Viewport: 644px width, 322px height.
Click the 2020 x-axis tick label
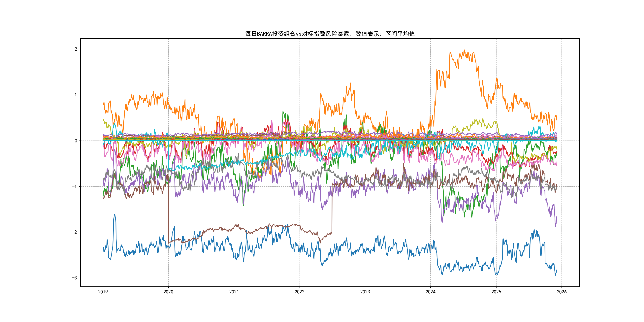(x=168, y=292)
